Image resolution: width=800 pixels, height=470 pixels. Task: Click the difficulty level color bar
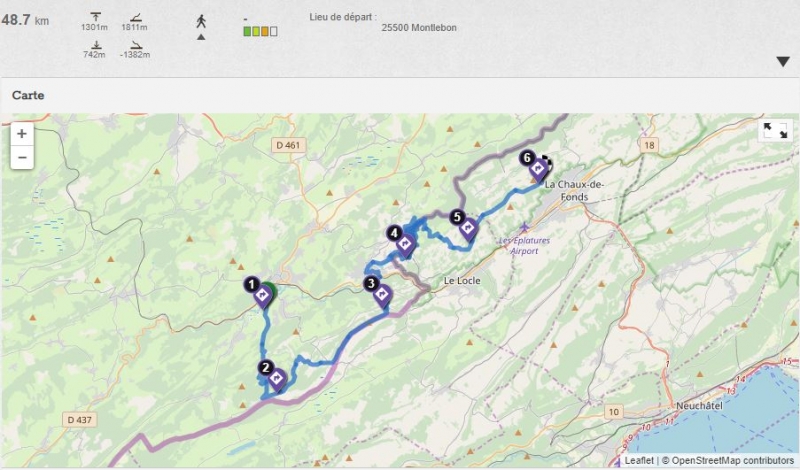tap(260, 31)
